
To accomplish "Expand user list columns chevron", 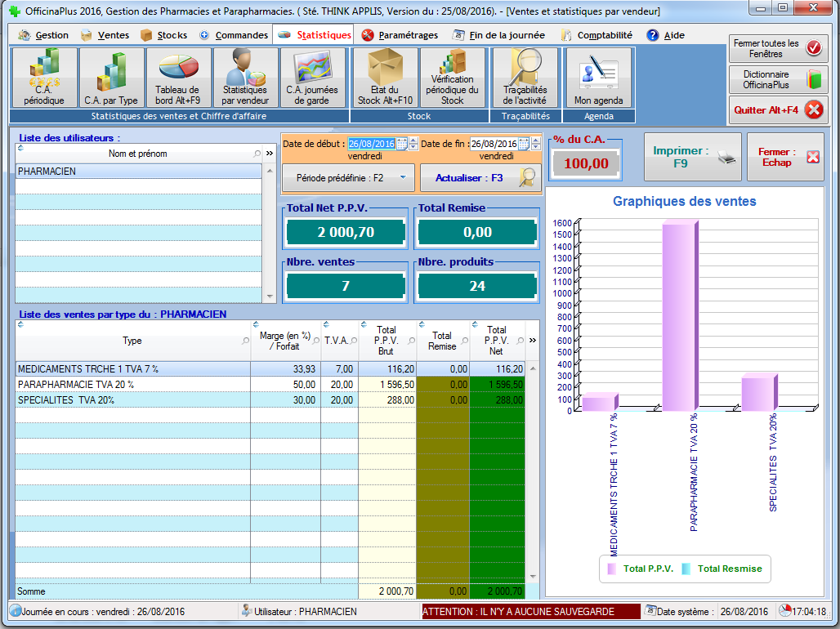I will coord(270,153).
